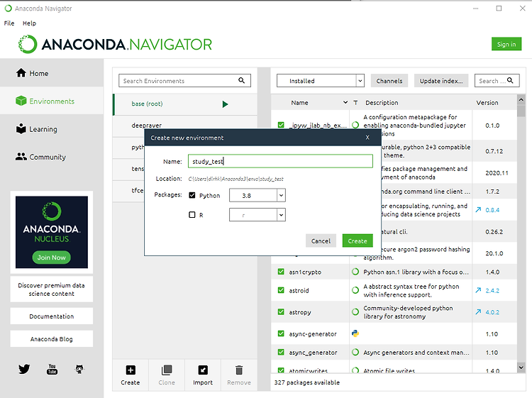Open the Environments section
Image resolution: width=532 pixels, height=398 pixels.
(x=52, y=101)
